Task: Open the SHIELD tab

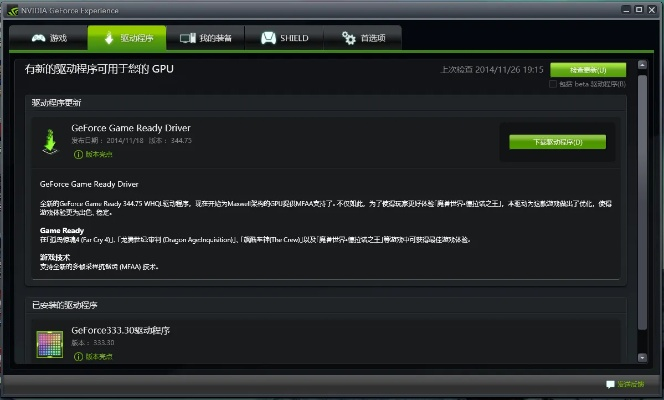Action: pyautogui.click(x=285, y=38)
